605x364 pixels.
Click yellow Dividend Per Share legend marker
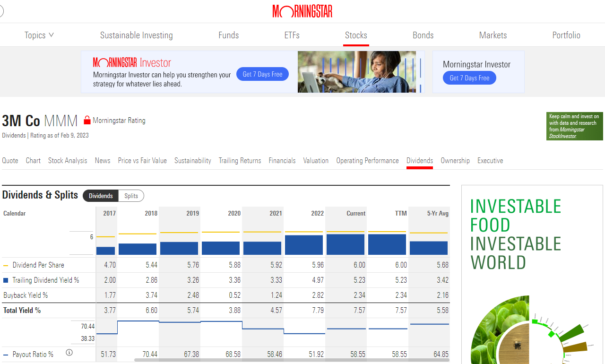[6, 265]
